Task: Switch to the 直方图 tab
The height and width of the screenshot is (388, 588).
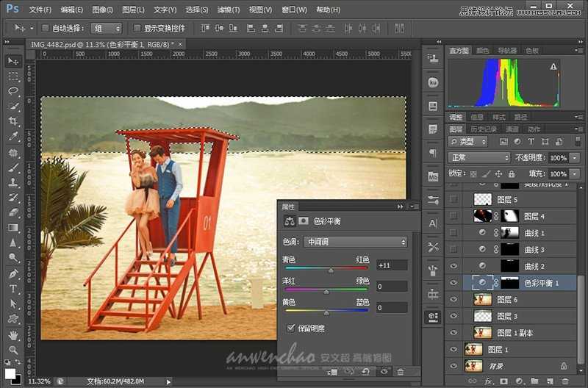Action: (459, 50)
